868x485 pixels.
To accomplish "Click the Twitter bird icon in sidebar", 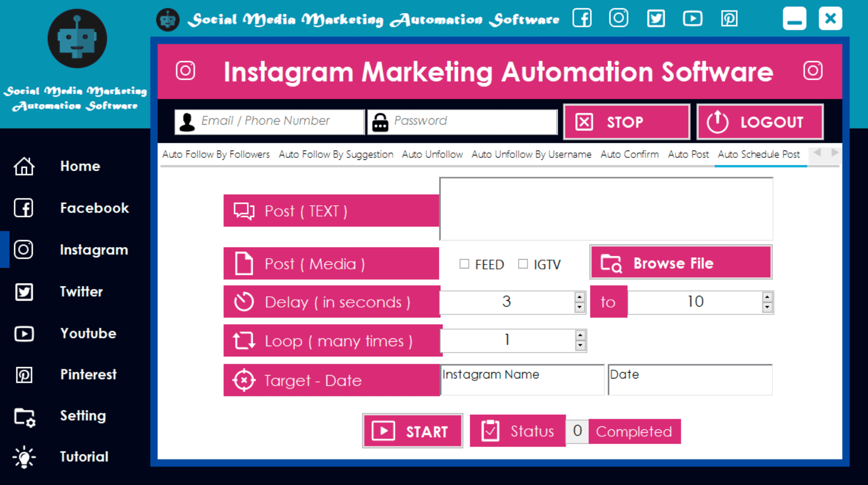I will point(24,292).
